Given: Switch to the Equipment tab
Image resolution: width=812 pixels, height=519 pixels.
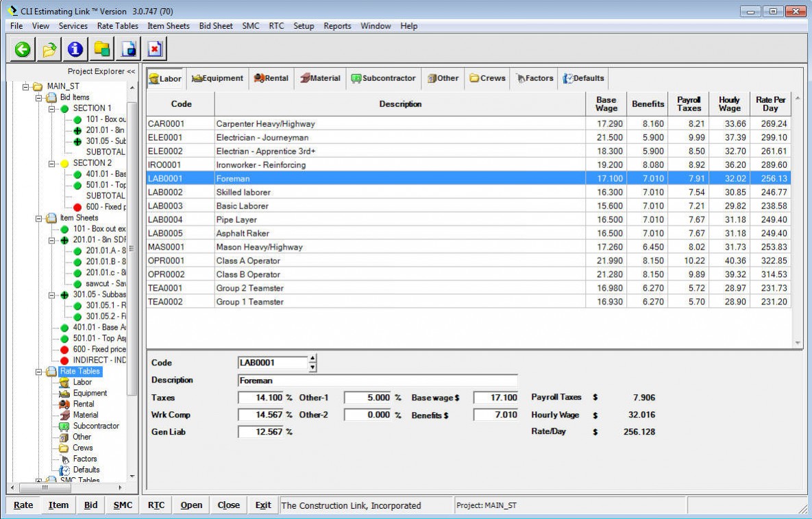Looking at the screenshot, I should (217, 78).
